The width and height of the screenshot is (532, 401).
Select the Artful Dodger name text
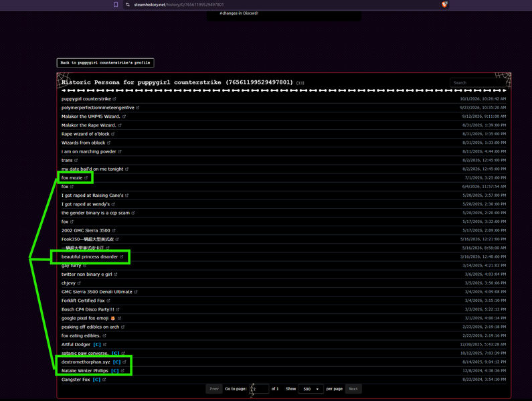[x=76, y=345]
